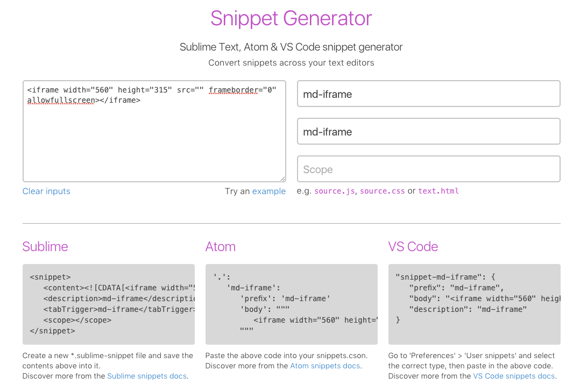Click the Clear inputs link
Viewport: 566px width, 392px height.
point(46,191)
